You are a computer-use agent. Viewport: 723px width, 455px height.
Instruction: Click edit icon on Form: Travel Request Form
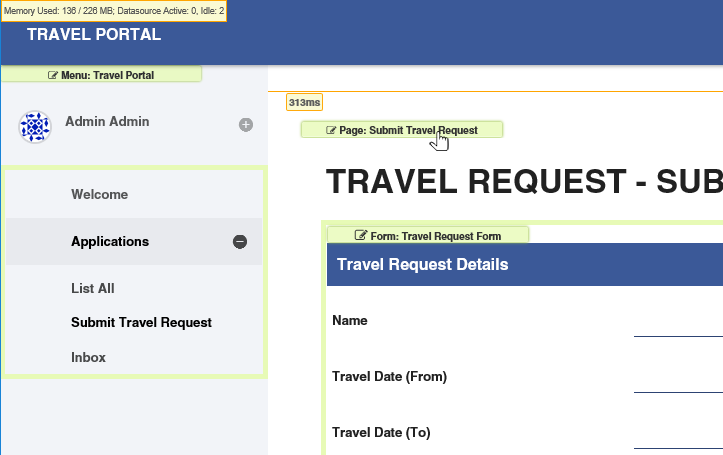pos(361,235)
